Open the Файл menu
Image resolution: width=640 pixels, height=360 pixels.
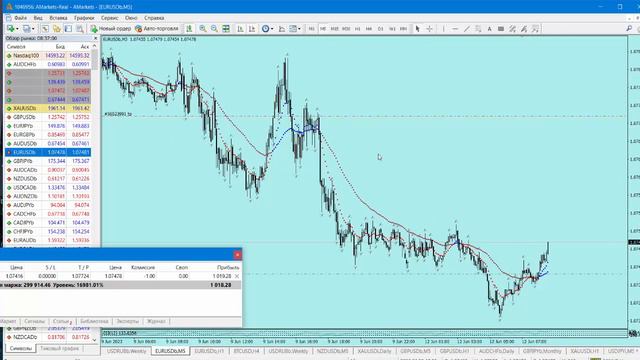click(x=20, y=18)
